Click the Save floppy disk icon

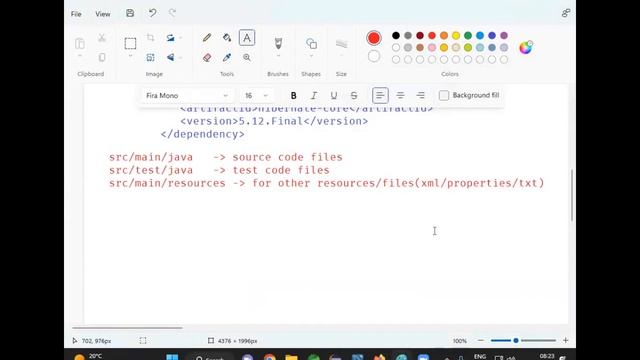click(130, 13)
